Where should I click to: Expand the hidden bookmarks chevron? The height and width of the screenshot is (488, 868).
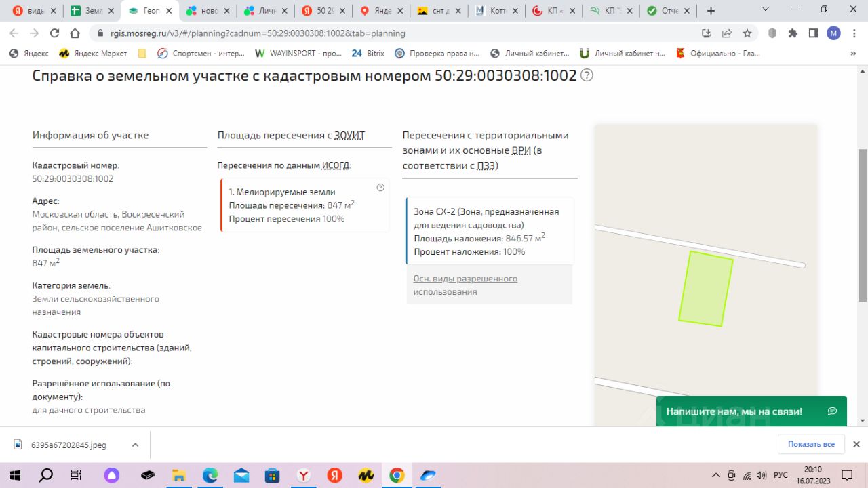click(x=854, y=53)
